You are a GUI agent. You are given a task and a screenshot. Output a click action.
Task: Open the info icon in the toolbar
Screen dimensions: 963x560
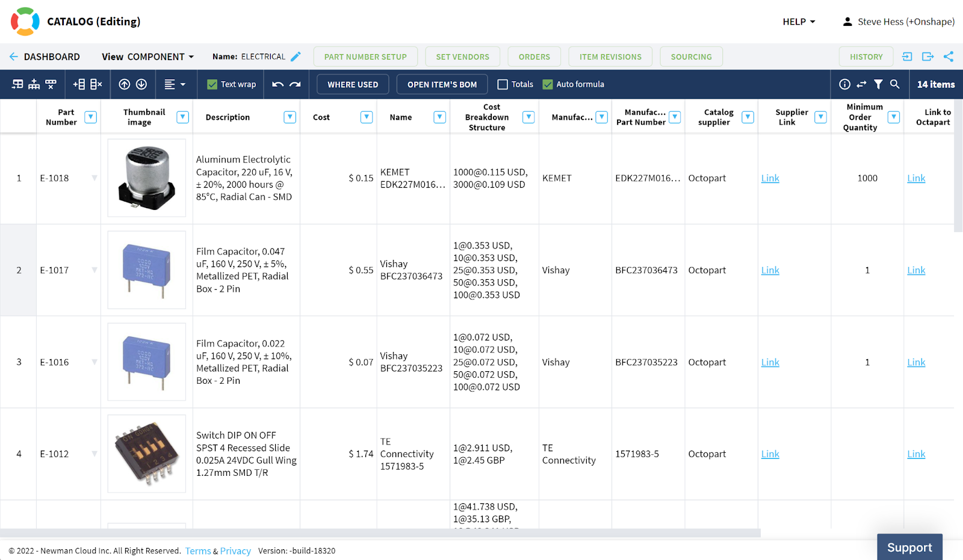tap(845, 84)
